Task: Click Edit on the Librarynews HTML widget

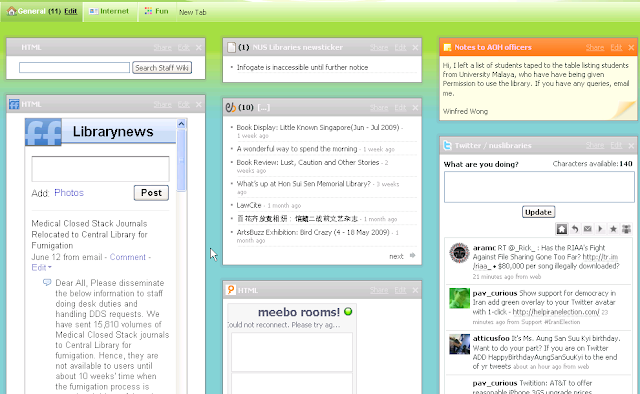Action: point(184,105)
